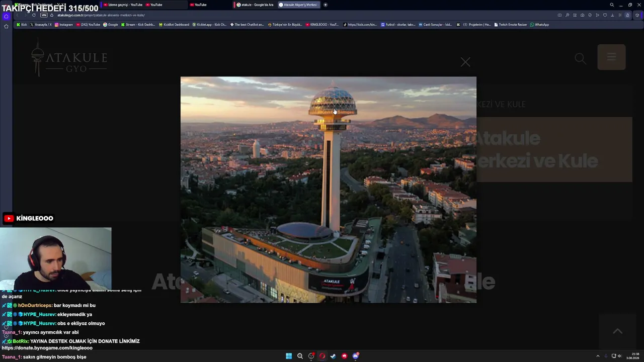
Task: Click the Atakule GYO logo
Action: [69, 58]
